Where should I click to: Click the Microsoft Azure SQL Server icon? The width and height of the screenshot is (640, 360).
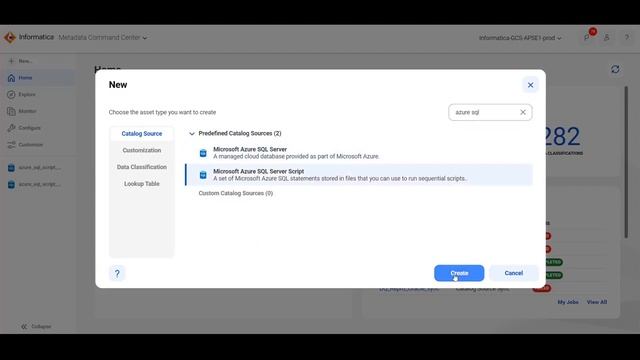pos(203,153)
